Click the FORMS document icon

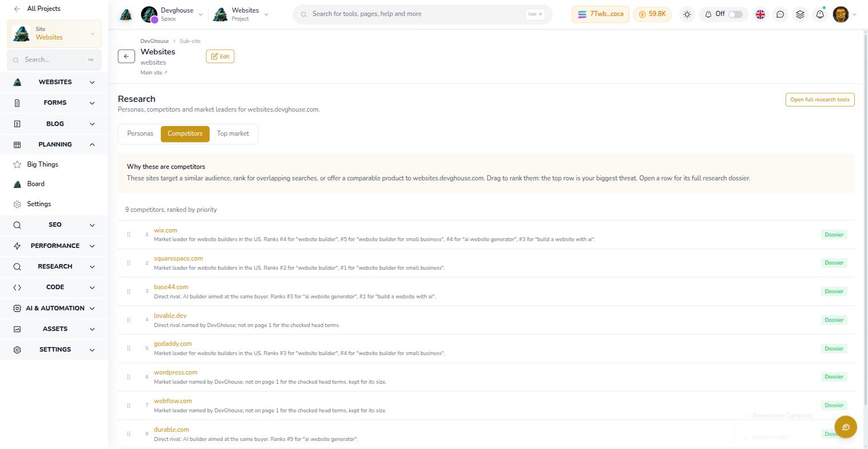(17, 103)
